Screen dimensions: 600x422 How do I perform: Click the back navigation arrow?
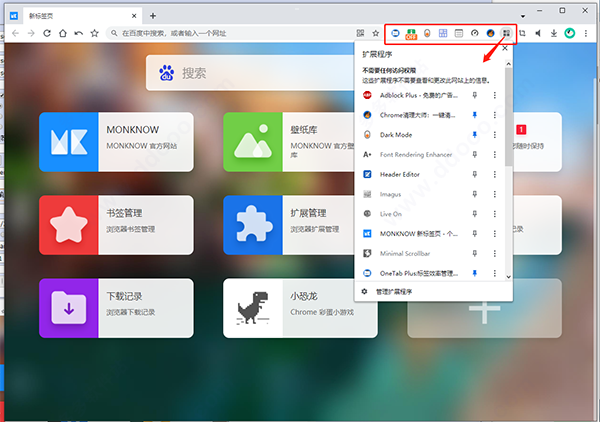point(15,33)
